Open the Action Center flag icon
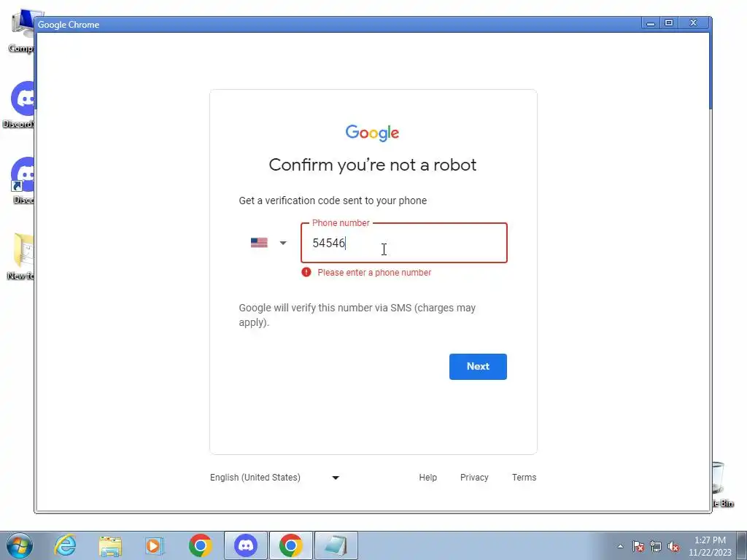The image size is (747, 560). (638, 546)
